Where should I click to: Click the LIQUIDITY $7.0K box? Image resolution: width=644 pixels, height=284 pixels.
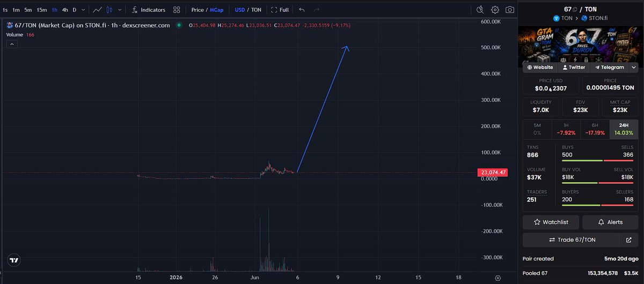[540, 107]
